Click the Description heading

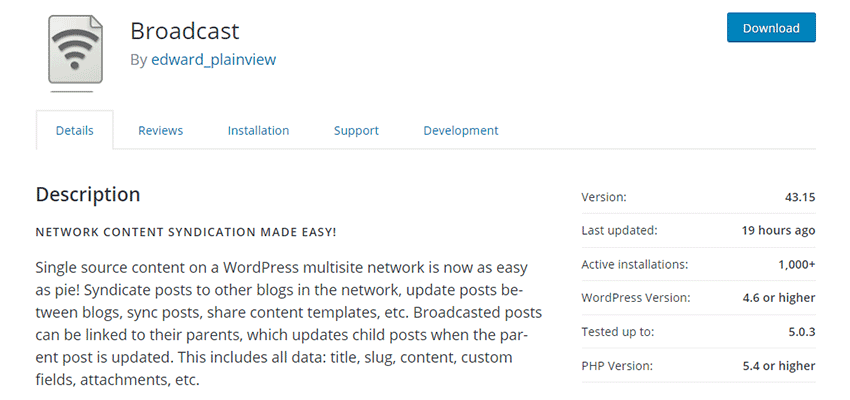tap(88, 194)
